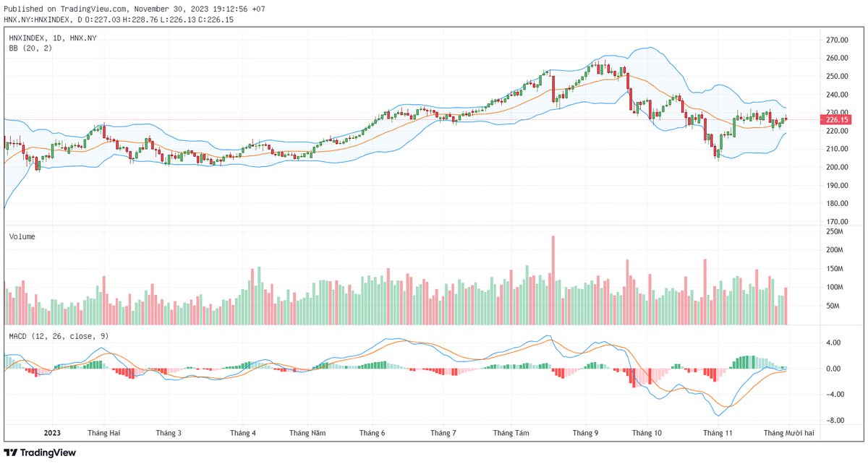Click the 250M volume axis label
This screenshot has height=464, width=868.
click(x=835, y=231)
